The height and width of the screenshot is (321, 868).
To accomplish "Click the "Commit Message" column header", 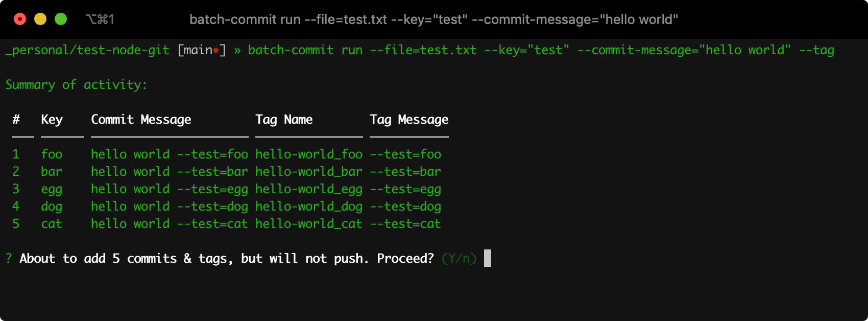I will click(x=141, y=120).
